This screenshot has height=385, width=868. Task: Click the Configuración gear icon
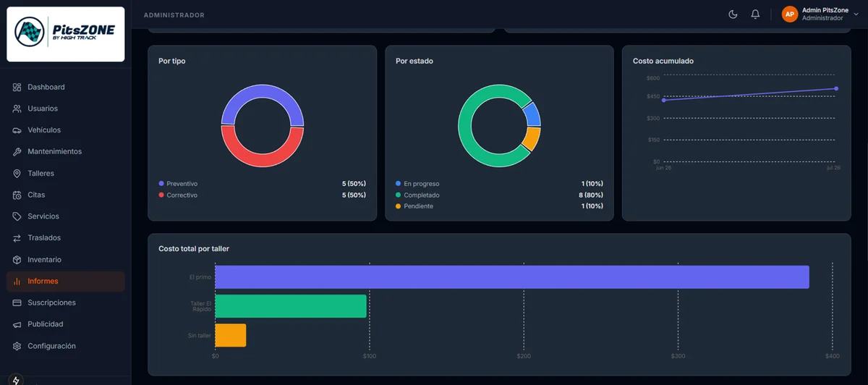coord(17,346)
